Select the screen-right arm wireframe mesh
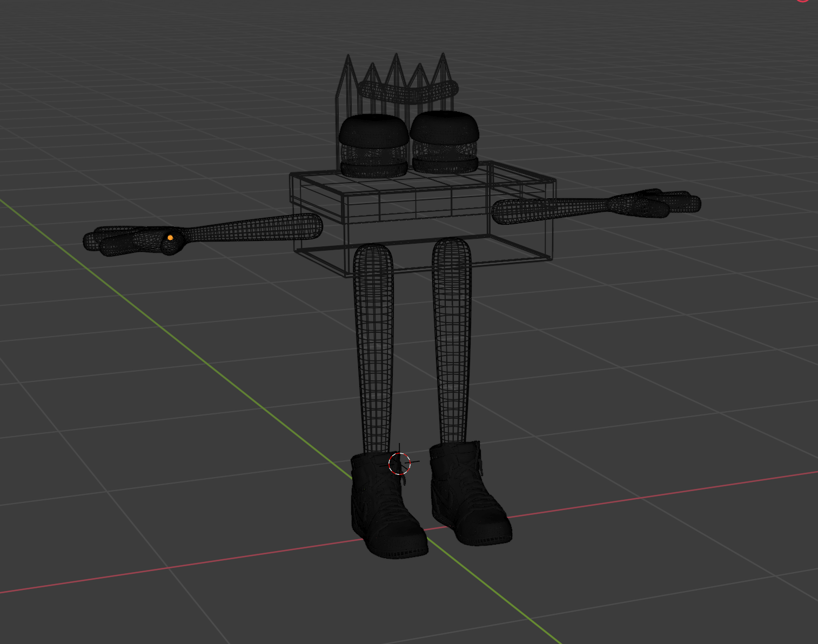 [551, 210]
